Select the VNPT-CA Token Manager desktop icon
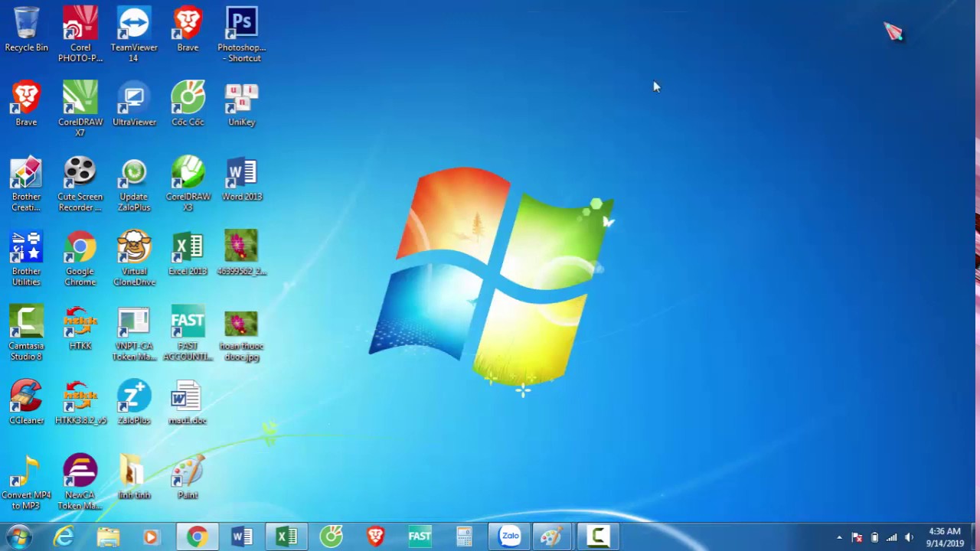 tap(134, 333)
